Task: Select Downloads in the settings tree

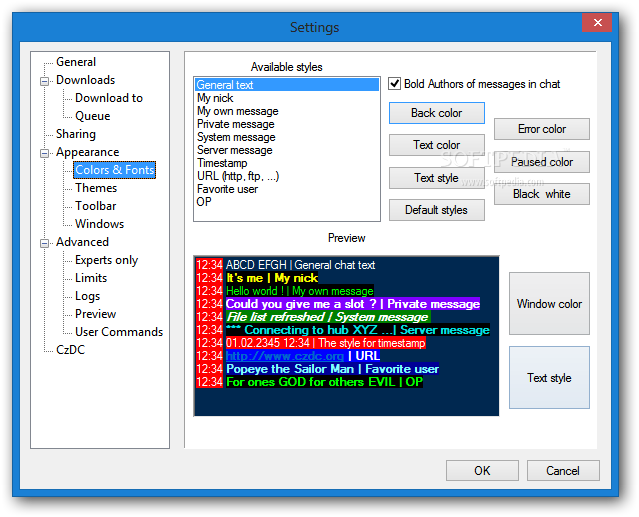Action: [86, 80]
